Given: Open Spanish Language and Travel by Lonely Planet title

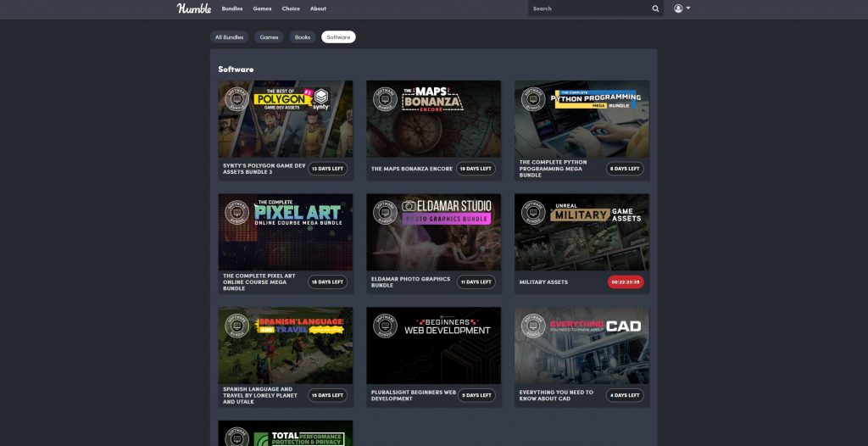Looking at the screenshot, I should point(260,396).
